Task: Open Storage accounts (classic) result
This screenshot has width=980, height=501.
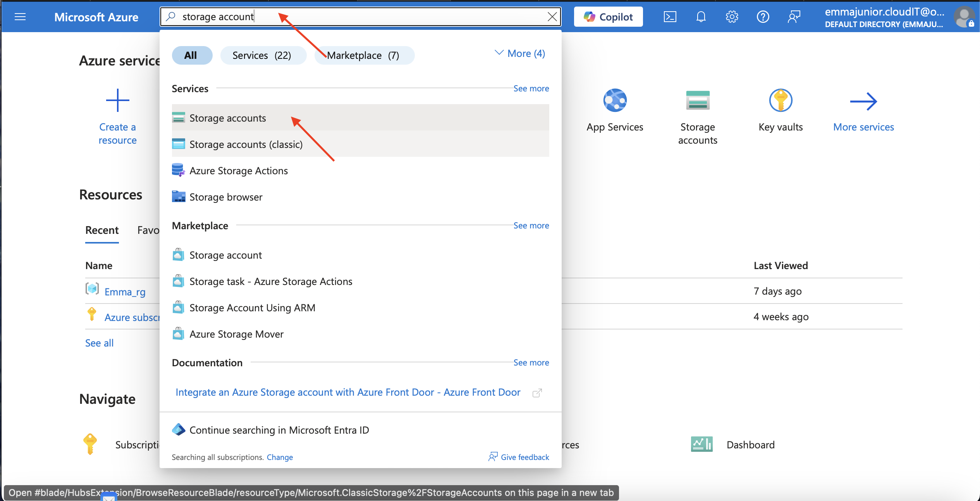Action: [x=360, y=144]
